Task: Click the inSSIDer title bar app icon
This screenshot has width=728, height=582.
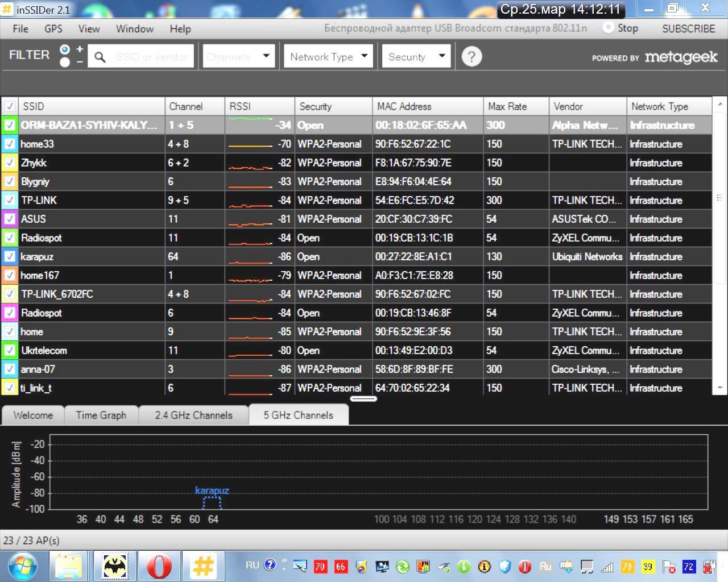Action: [7, 9]
